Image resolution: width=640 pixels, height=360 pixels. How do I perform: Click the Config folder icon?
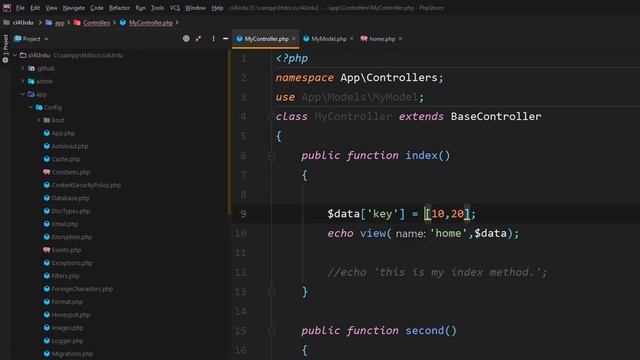point(39,107)
